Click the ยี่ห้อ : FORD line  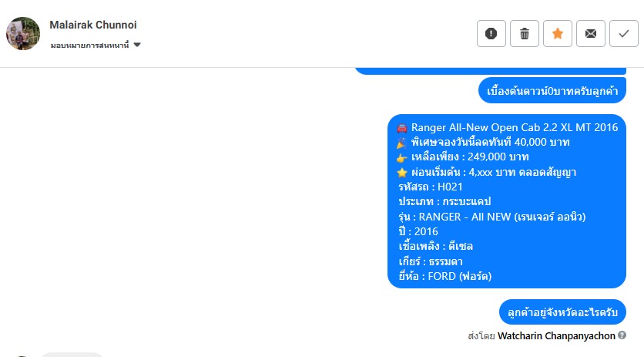click(x=444, y=276)
